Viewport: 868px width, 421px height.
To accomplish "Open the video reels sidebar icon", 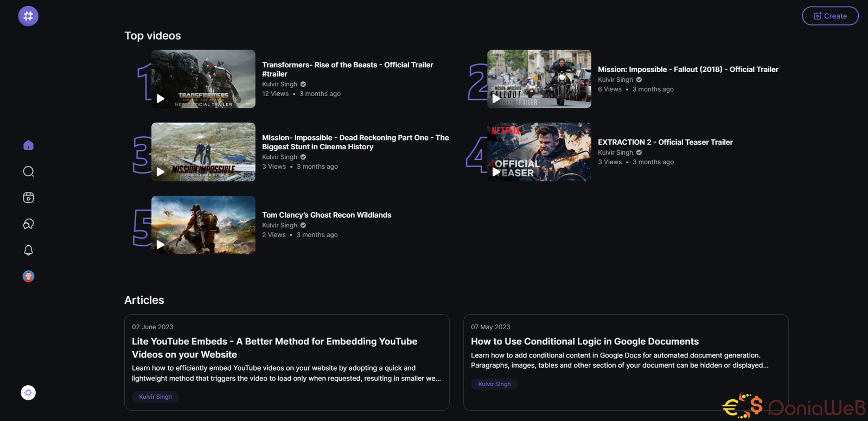I will click(28, 197).
